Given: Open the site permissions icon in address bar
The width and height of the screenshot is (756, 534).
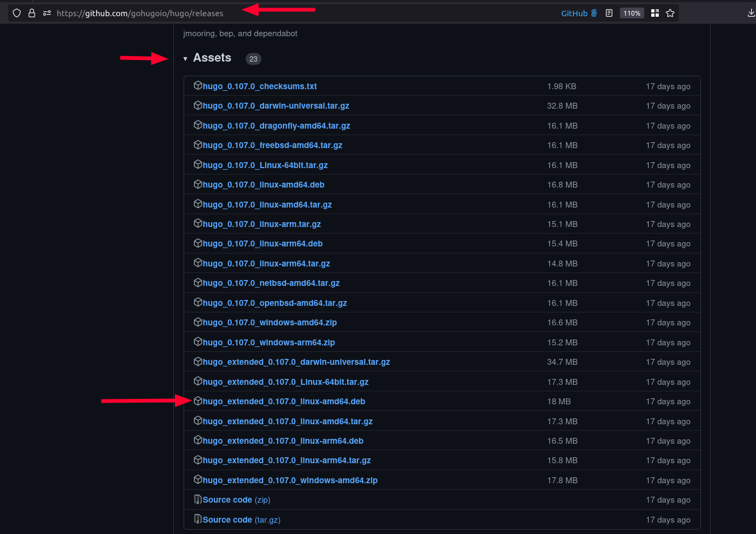Looking at the screenshot, I should tap(47, 13).
